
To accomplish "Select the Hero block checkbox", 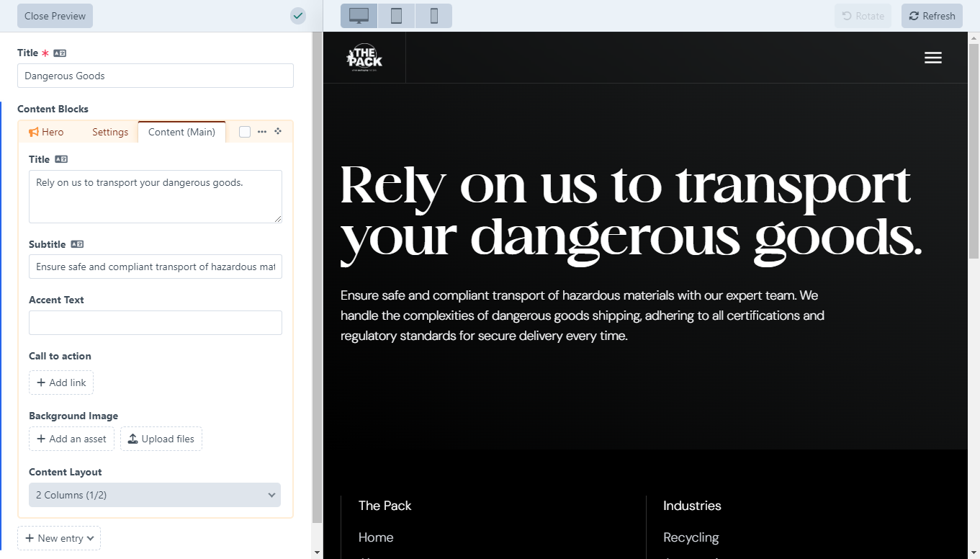I will (245, 132).
